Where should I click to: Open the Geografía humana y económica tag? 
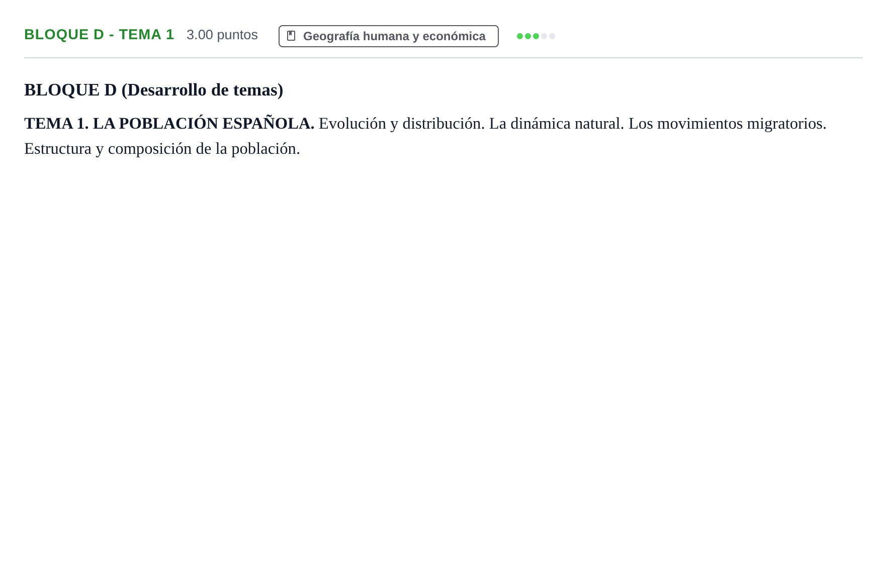click(x=389, y=36)
